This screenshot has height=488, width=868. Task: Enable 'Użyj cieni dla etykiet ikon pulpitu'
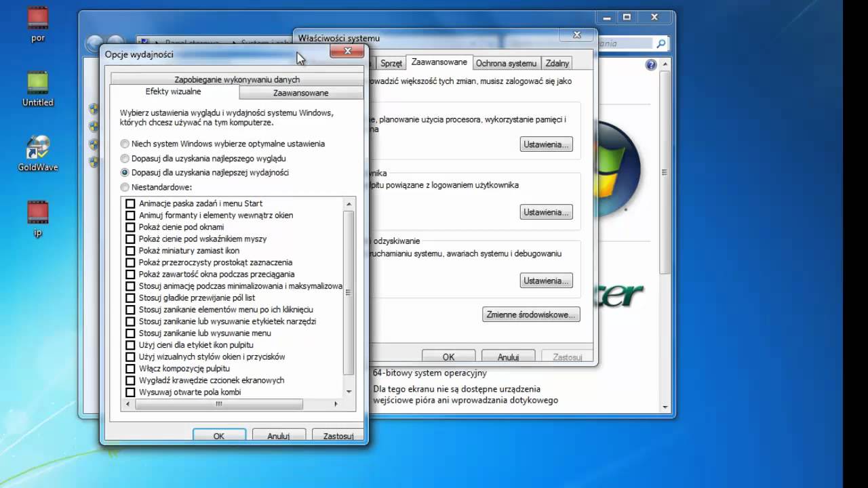click(x=130, y=345)
